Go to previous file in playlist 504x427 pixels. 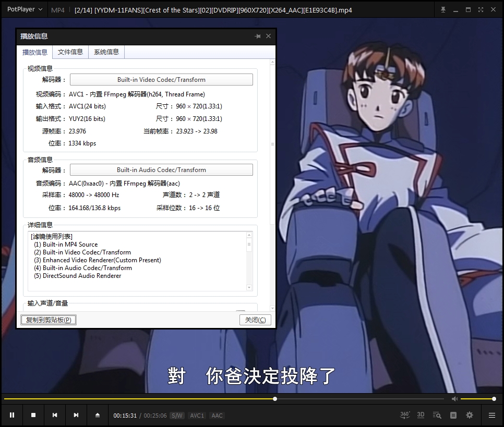pos(55,415)
